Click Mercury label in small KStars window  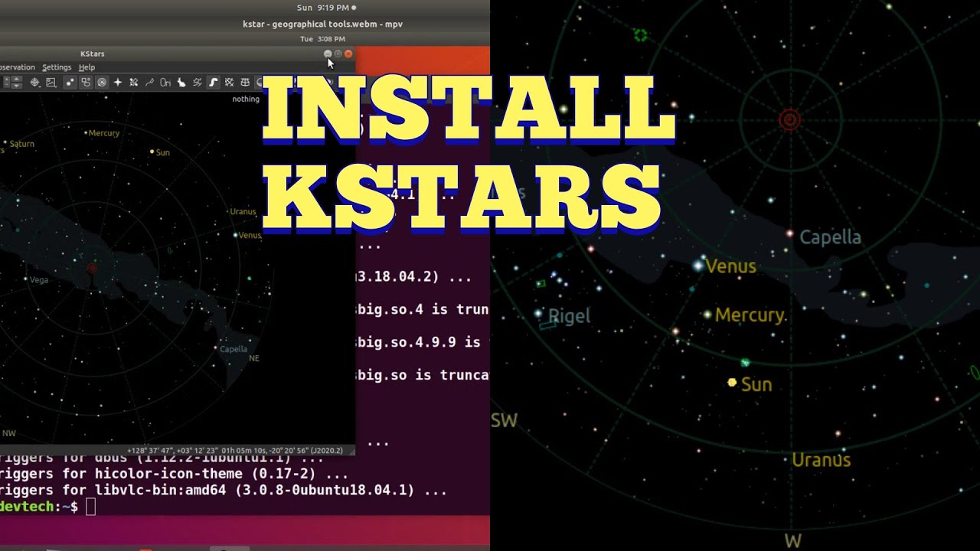coord(104,133)
